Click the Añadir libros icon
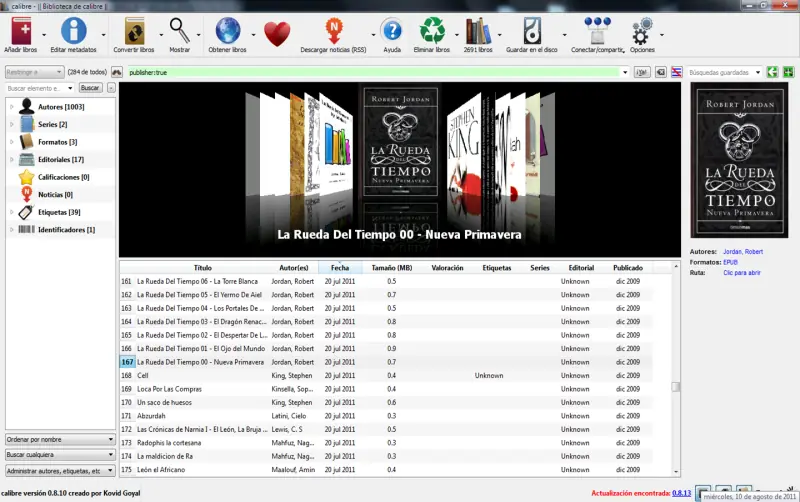This screenshot has width=800, height=502. tap(21, 31)
